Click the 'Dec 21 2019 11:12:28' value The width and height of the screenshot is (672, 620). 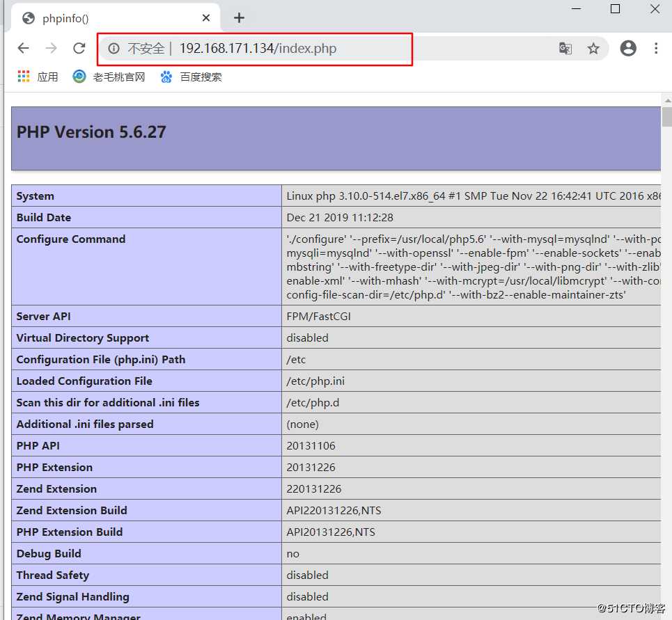tap(340, 218)
